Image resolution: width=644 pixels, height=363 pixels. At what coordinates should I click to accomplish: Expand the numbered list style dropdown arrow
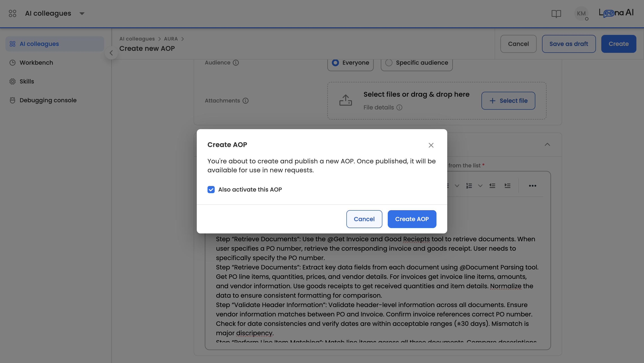click(x=480, y=186)
